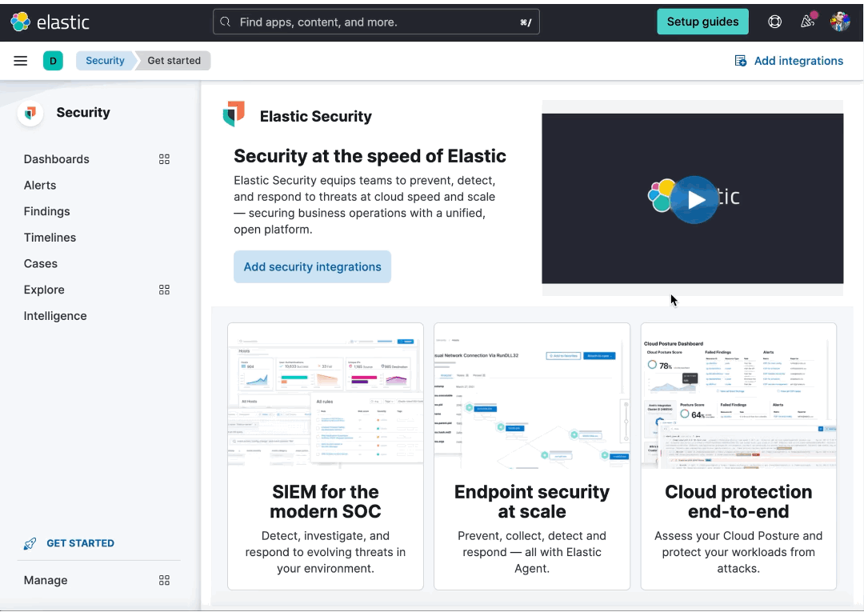Viewport: 864px width, 616px height.
Task: Open Explore in the sidebar
Action: [44, 290]
